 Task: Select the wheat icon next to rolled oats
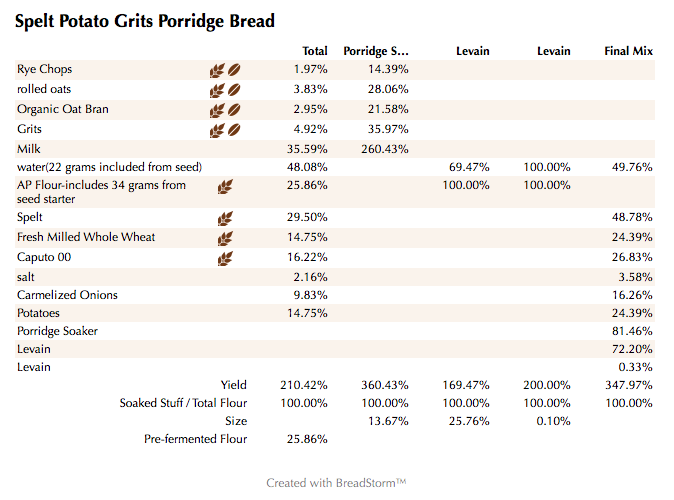tap(216, 90)
